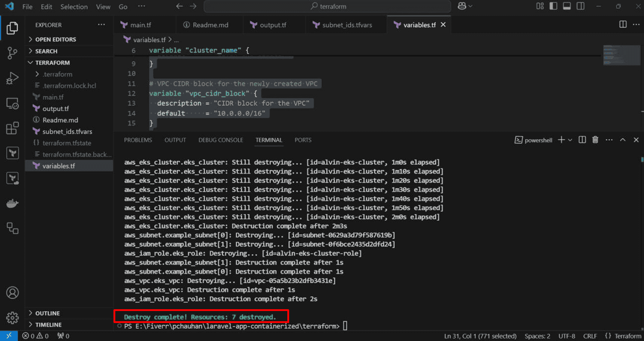Show errors and warnings in status bar
The image size is (644, 341).
[x=35, y=336]
